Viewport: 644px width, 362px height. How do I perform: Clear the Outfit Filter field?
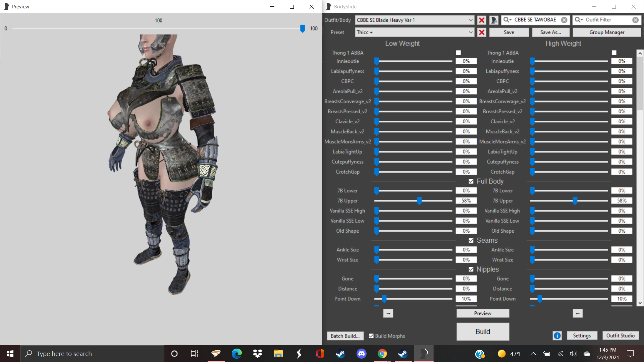[635, 20]
